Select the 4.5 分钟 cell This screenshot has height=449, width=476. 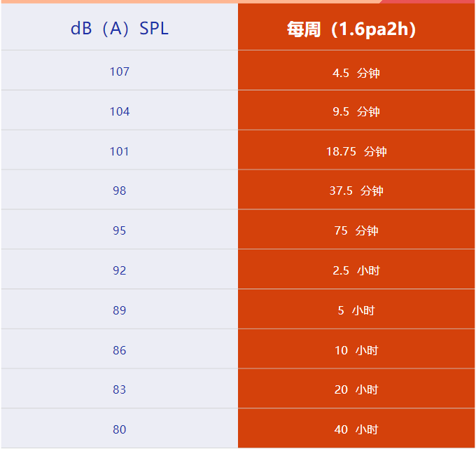356,72
